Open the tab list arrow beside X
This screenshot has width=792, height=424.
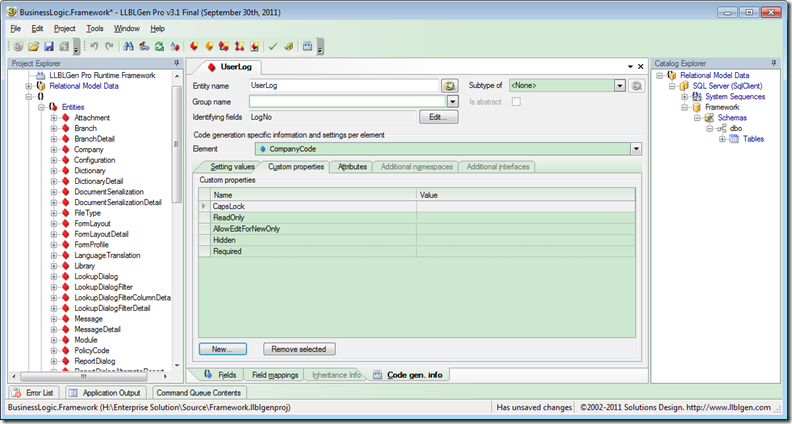tap(630, 67)
